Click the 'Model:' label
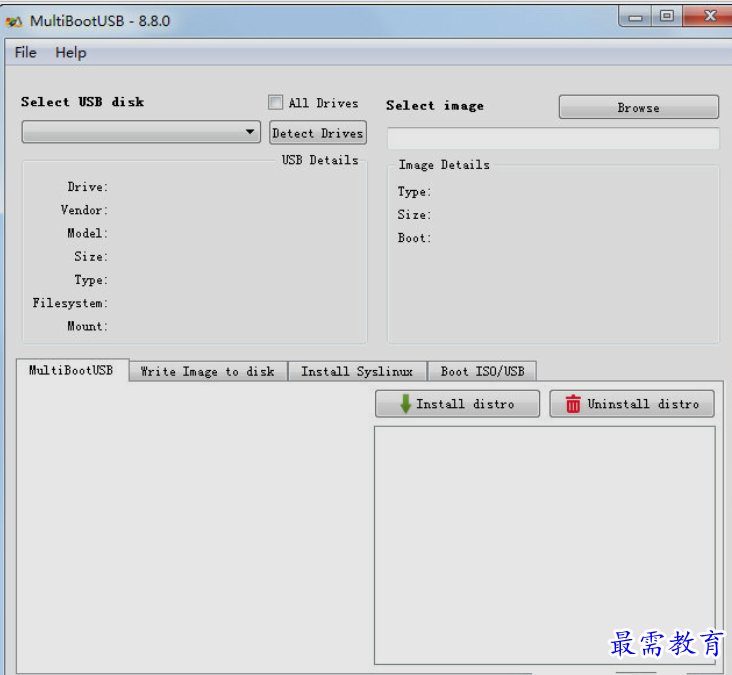Screen dimensions: 732x675 tap(87, 233)
